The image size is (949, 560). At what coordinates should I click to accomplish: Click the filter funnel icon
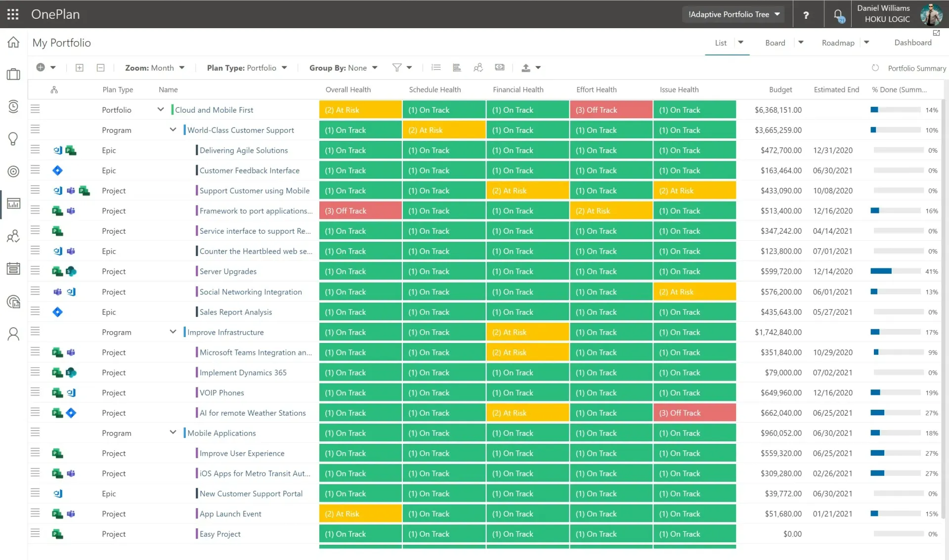click(x=396, y=68)
